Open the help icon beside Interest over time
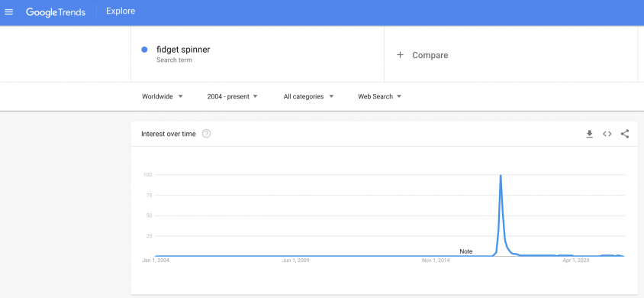The height and width of the screenshot is (298, 644). pyautogui.click(x=207, y=134)
